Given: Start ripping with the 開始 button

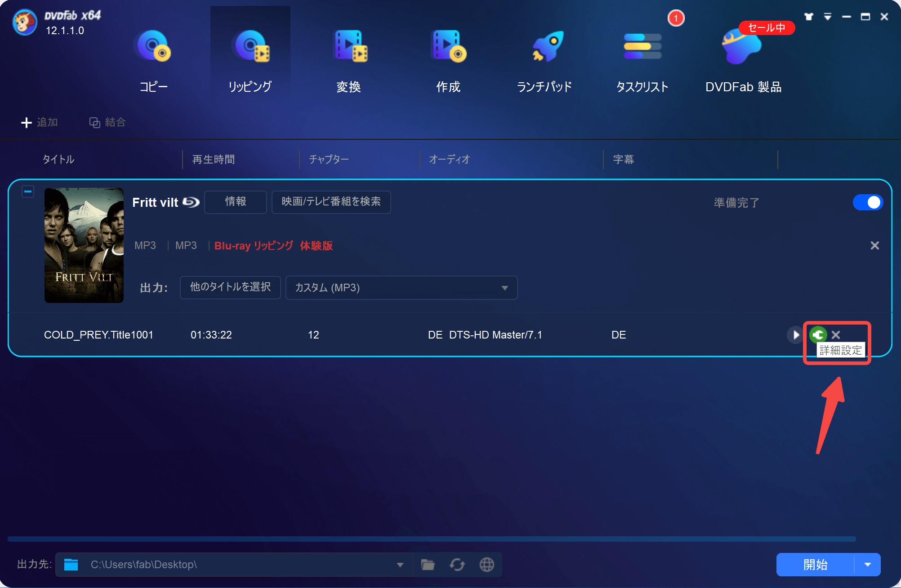Looking at the screenshot, I should (815, 565).
